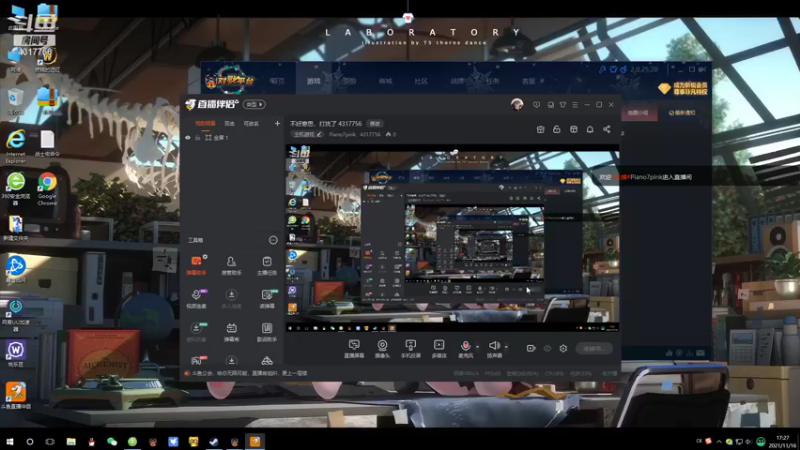Image resolution: width=800 pixels, height=450 pixels.
Task: Click the lock icon above preview
Action: [x=557, y=130]
